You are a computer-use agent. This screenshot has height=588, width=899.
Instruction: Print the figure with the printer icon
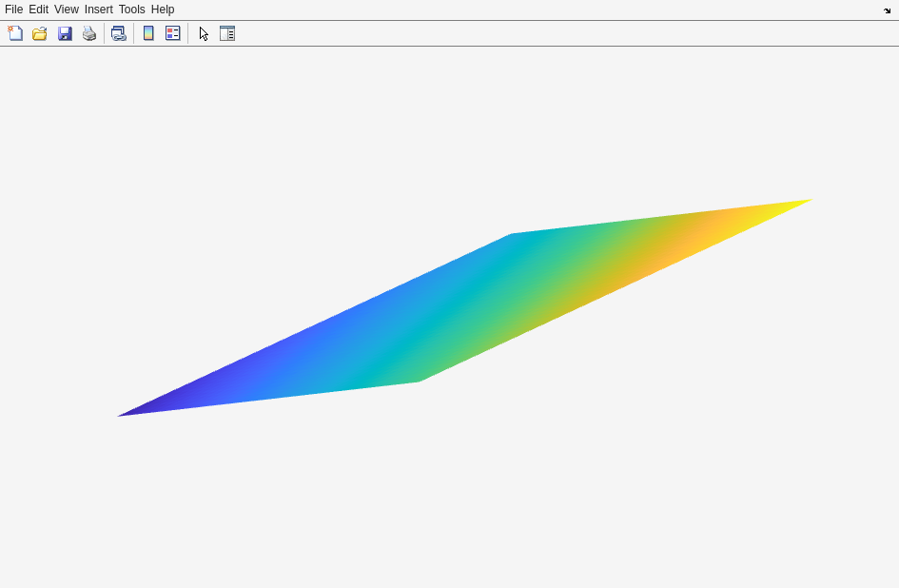coord(89,33)
